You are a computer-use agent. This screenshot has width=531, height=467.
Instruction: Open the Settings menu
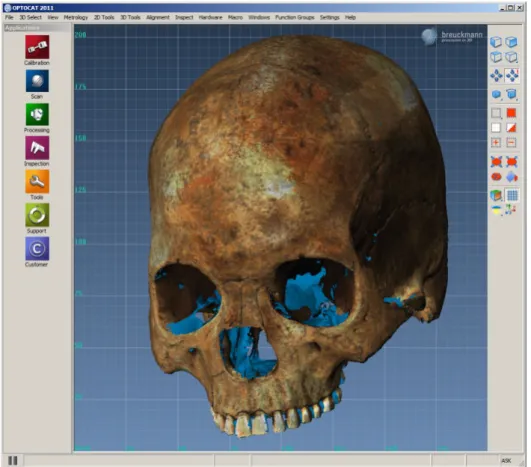coord(330,17)
